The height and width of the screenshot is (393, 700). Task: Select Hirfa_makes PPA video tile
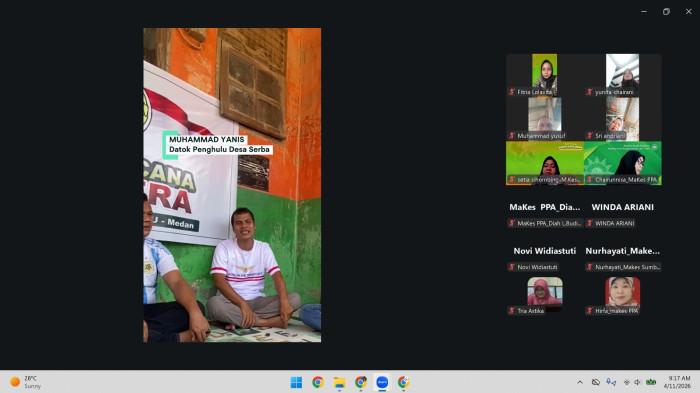[x=622, y=296]
